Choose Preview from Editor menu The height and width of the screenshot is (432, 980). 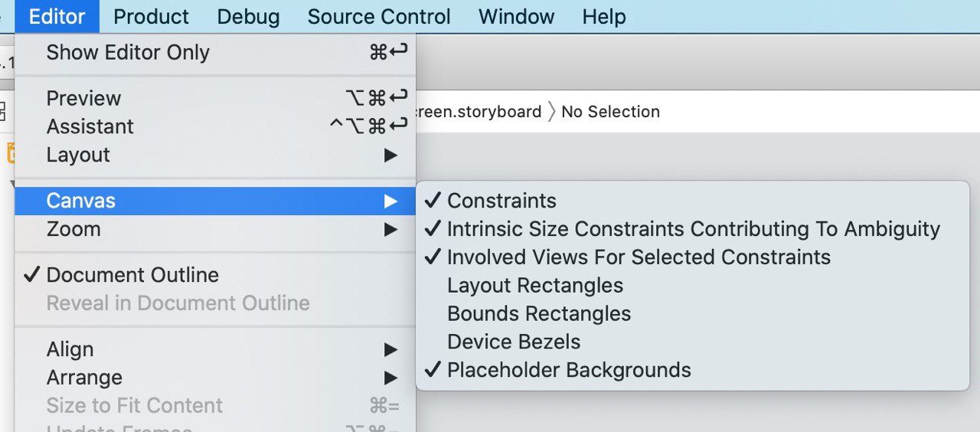(x=215, y=98)
